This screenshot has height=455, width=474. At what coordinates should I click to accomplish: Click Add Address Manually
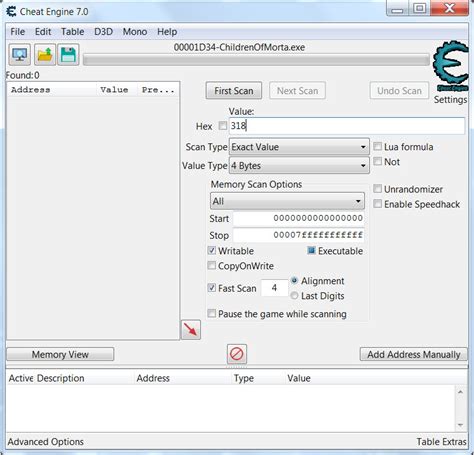(414, 354)
